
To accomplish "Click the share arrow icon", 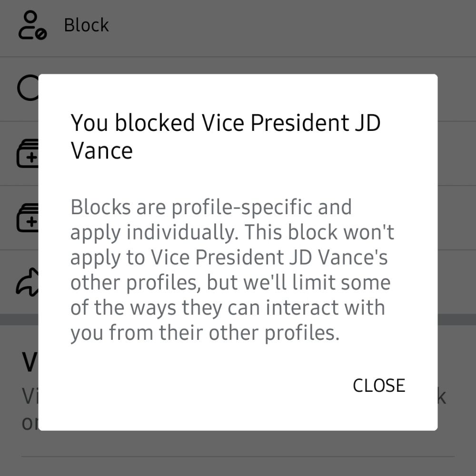I will coord(27,282).
